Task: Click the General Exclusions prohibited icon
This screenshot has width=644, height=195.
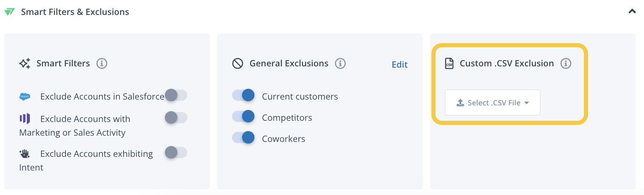Action: point(238,63)
